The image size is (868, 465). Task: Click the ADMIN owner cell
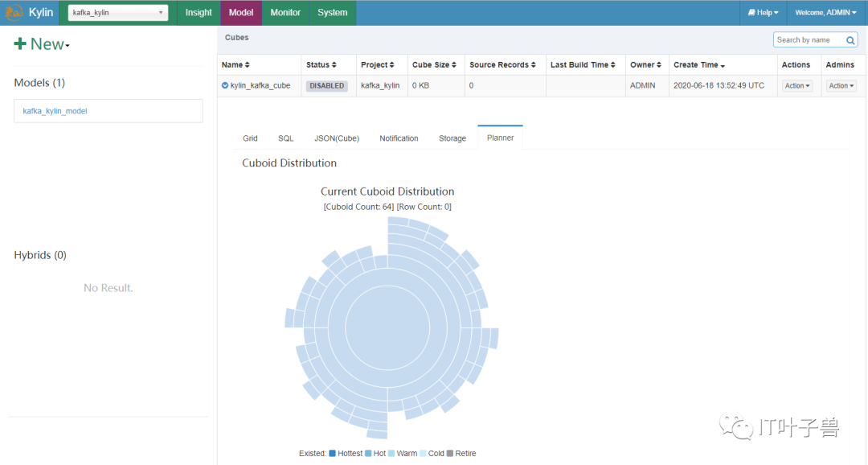(642, 85)
